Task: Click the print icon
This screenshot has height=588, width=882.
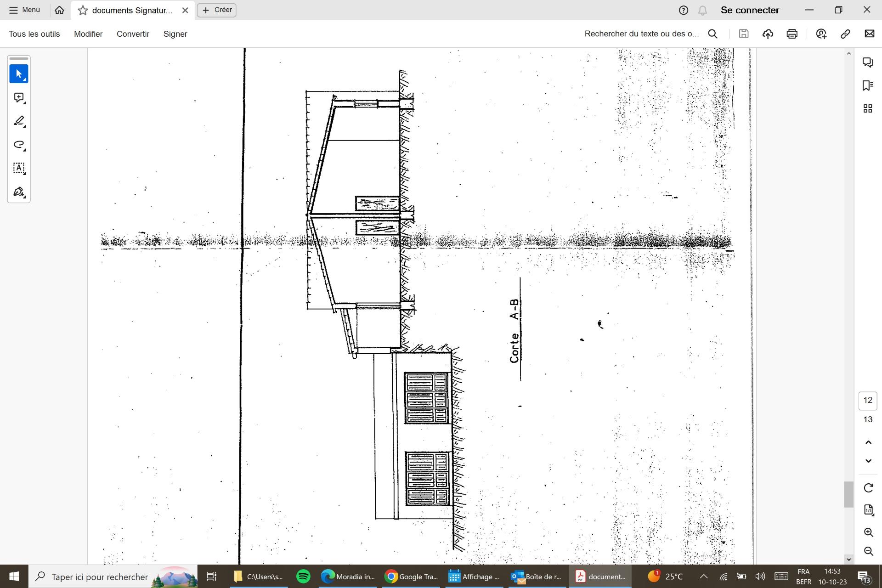Action: [x=792, y=34]
